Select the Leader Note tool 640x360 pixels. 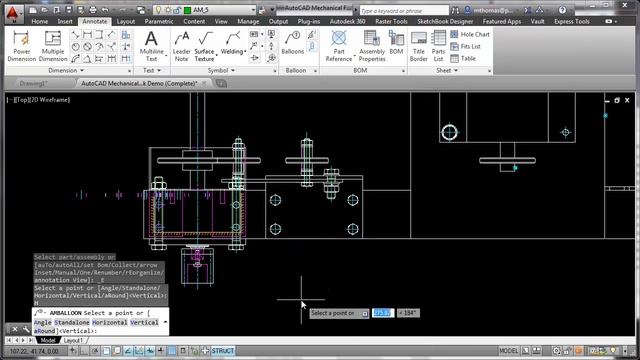[x=181, y=46]
